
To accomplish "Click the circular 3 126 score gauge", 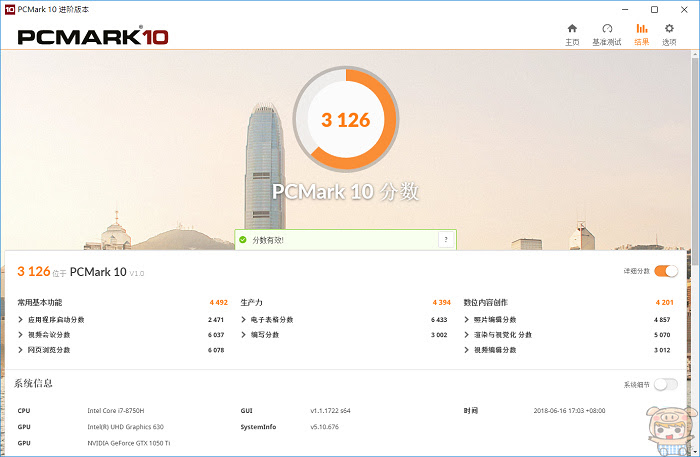I will [346, 119].
